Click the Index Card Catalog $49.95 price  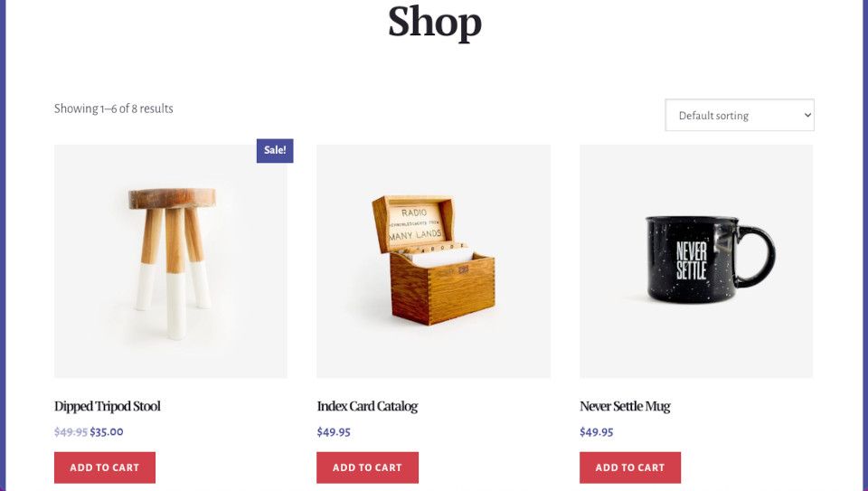[x=334, y=431]
